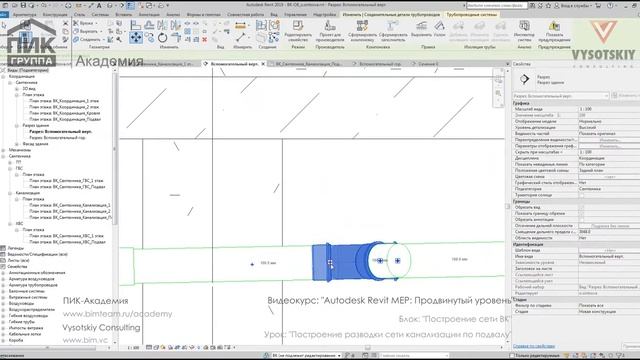The width and height of the screenshot is (640, 360).
Task: Open Инспектор систем tool
Action: 524,31
